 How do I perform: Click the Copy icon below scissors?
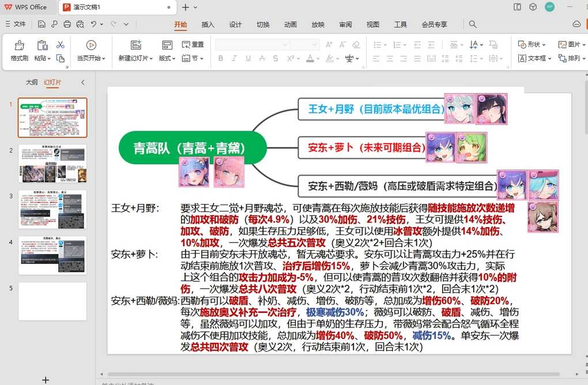pos(61,58)
